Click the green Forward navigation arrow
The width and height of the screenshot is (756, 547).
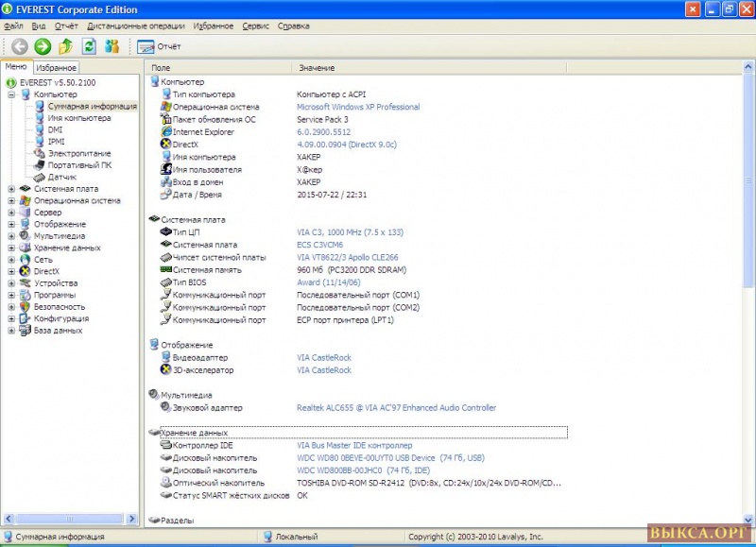43,46
